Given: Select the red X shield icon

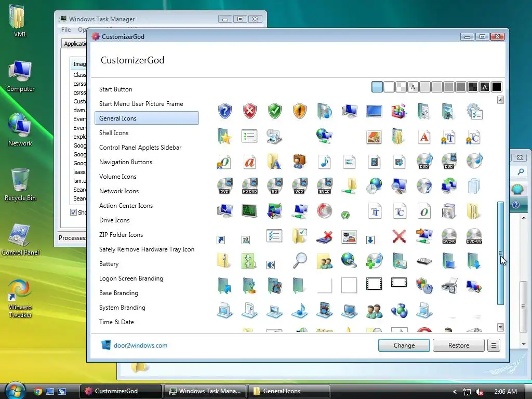Looking at the screenshot, I should [250, 111].
